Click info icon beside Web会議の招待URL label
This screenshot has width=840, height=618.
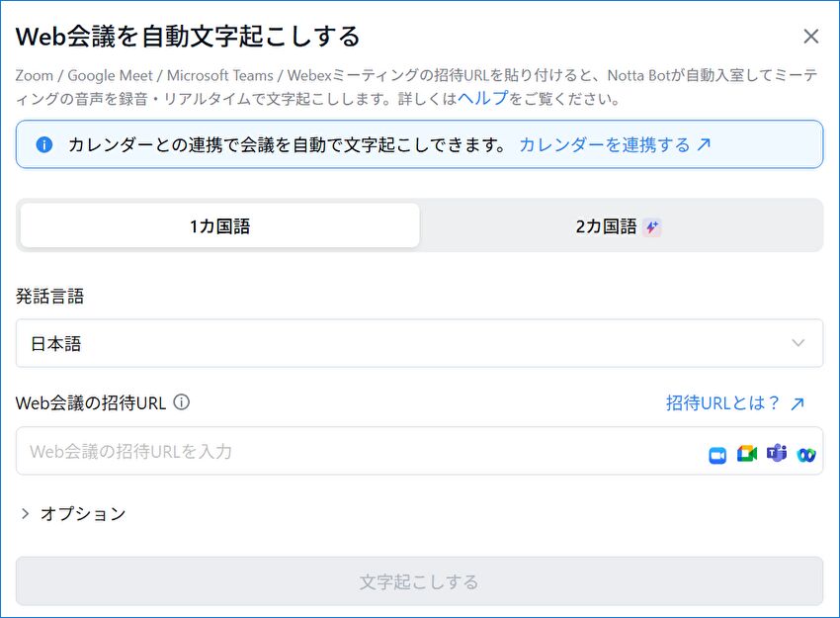coord(182,402)
